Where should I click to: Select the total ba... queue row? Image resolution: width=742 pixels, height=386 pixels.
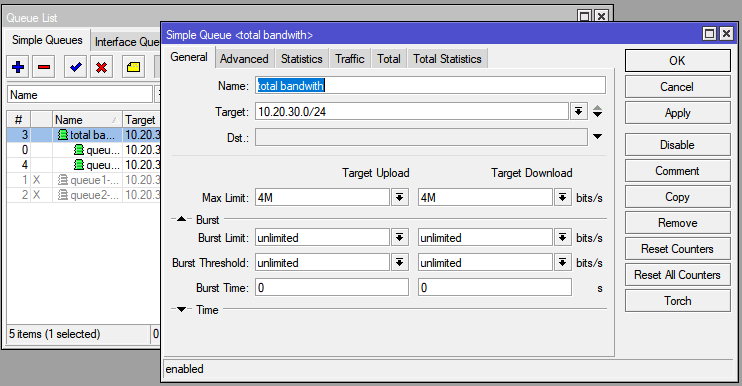point(84,135)
